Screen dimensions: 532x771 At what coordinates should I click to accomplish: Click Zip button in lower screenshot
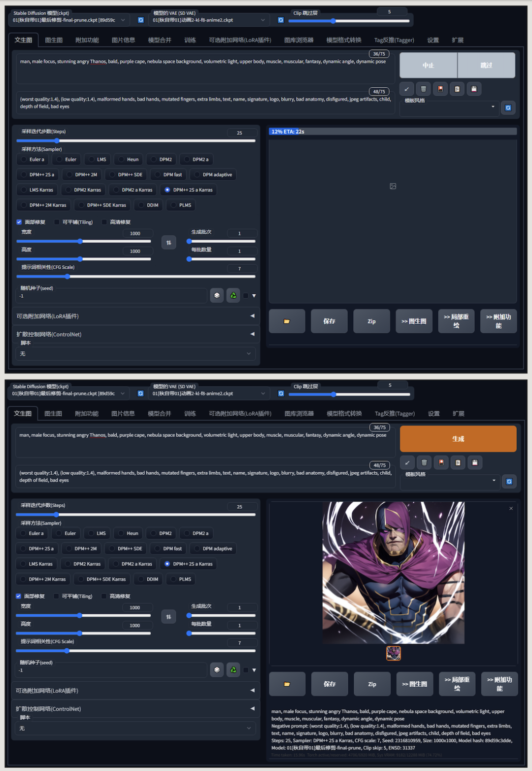(x=372, y=684)
